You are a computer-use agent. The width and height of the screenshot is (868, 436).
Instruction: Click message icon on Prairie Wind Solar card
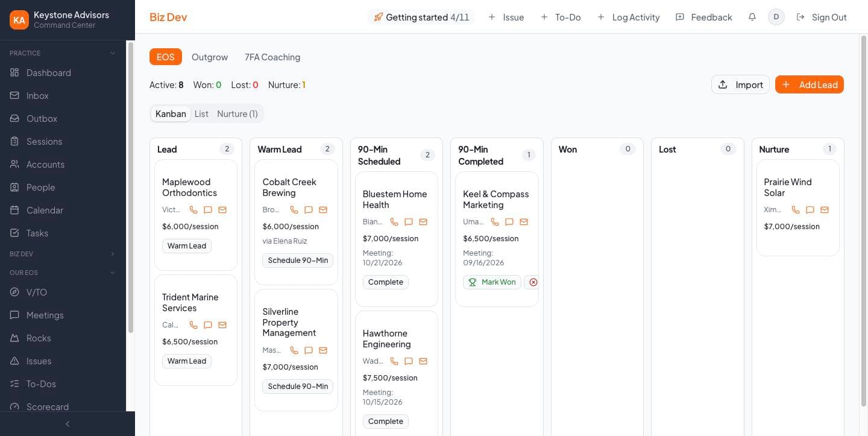pyautogui.click(x=810, y=210)
